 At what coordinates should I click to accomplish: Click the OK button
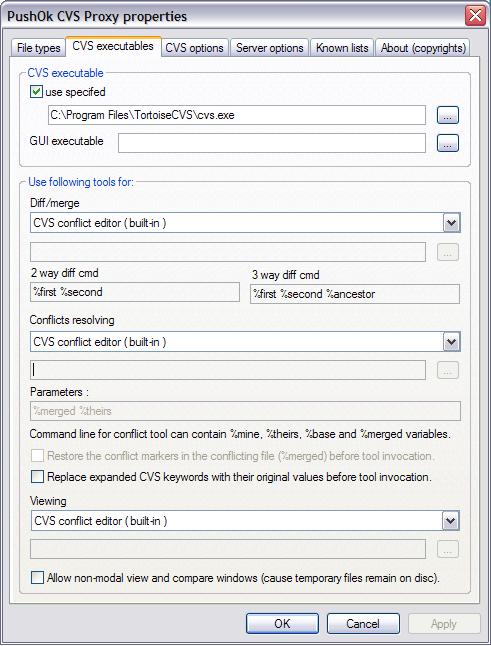pos(282,623)
